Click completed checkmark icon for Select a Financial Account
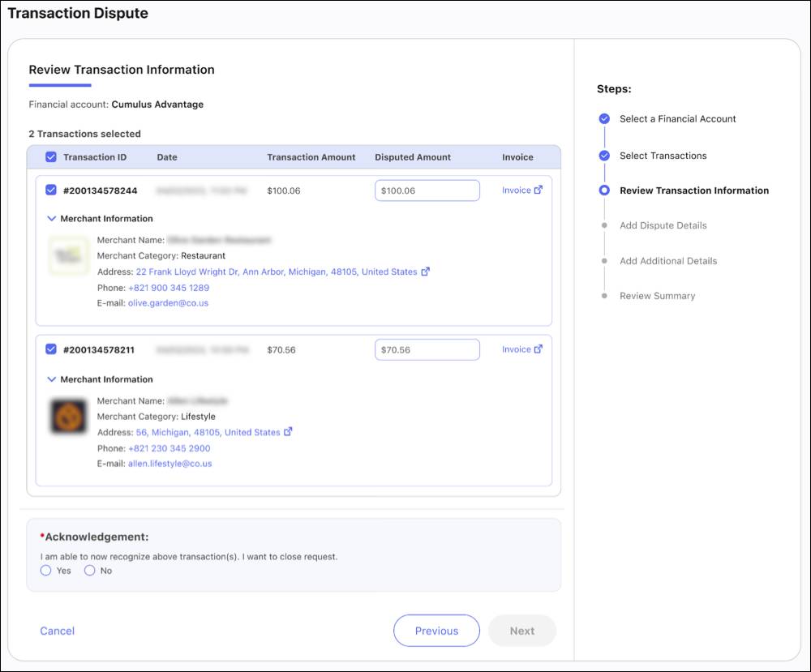This screenshot has width=811, height=672. (x=604, y=119)
